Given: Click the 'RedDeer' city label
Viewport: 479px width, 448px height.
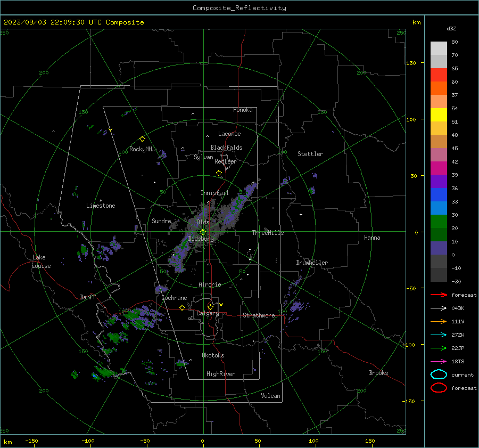Looking at the screenshot, I should click(226, 161).
